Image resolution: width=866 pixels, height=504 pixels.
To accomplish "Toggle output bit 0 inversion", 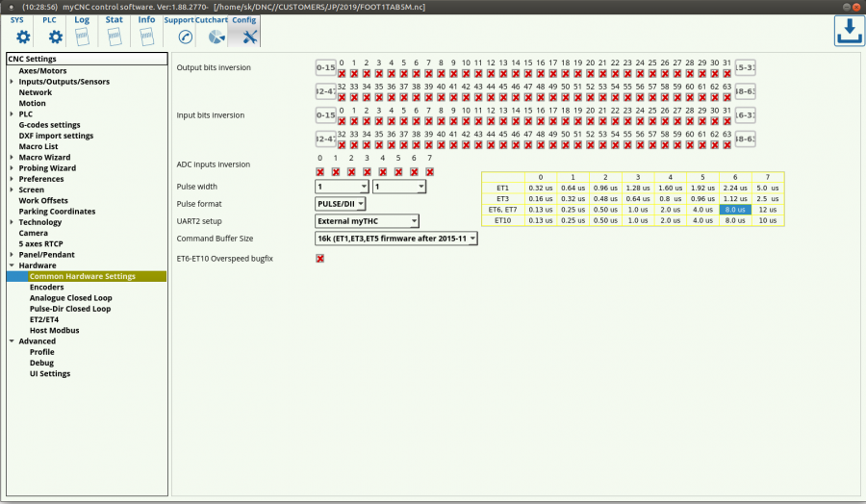I will pyautogui.click(x=342, y=73).
